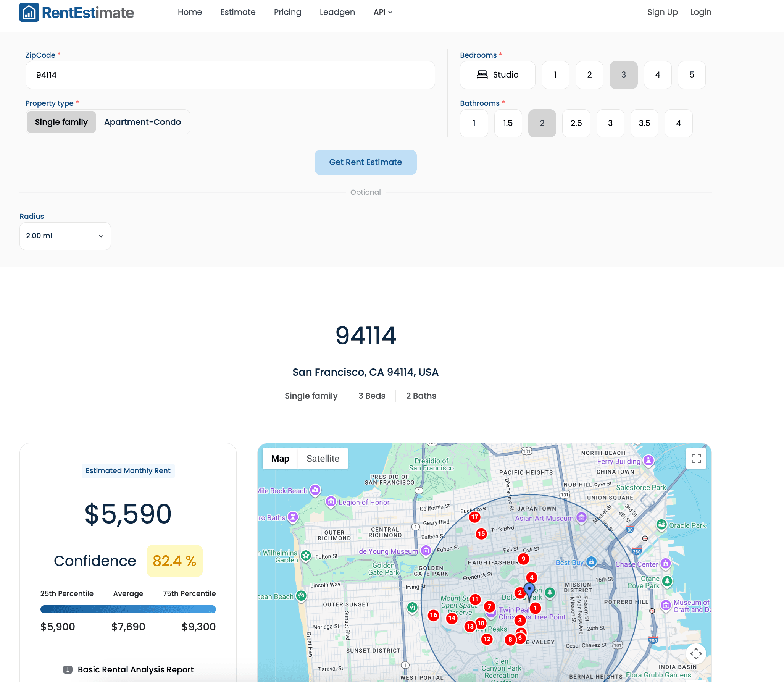
Task: Click the blue location pin near Dolores Park
Action: tap(529, 590)
